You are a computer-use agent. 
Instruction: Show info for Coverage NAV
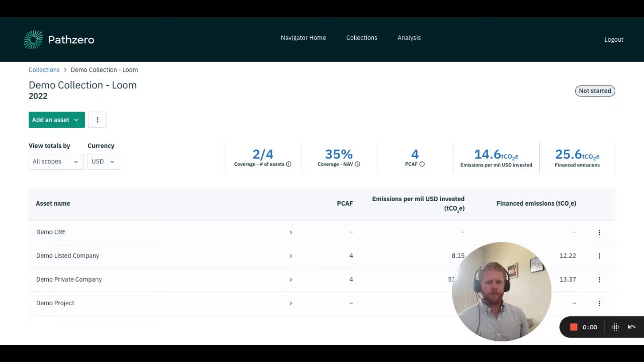click(x=357, y=164)
